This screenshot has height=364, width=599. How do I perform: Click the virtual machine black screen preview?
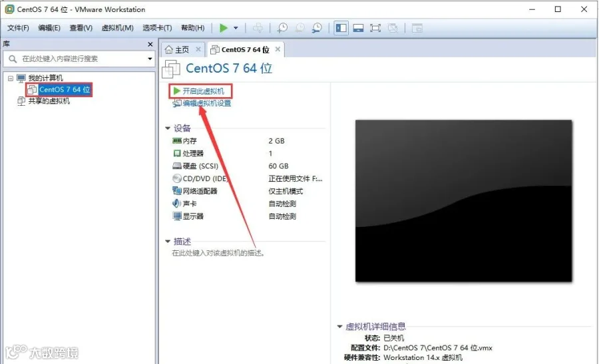coord(463,201)
